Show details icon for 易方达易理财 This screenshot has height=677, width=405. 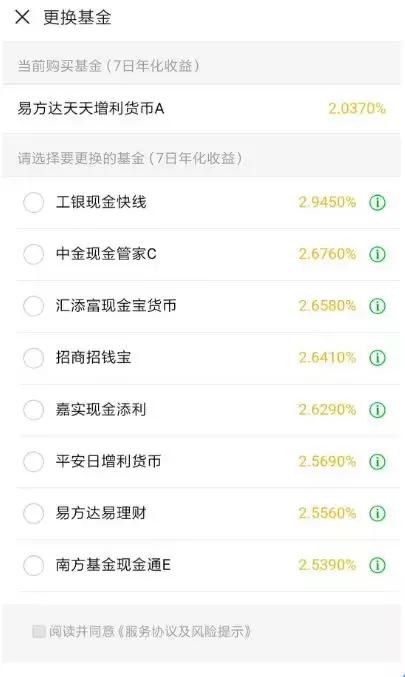pyautogui.click(x=377, y=513)
